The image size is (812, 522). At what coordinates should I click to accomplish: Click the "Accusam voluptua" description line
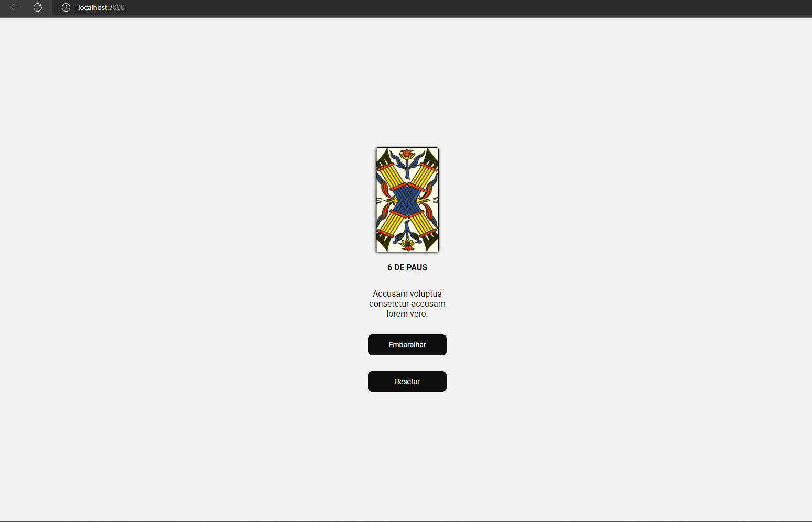click(x=407, y=293)
